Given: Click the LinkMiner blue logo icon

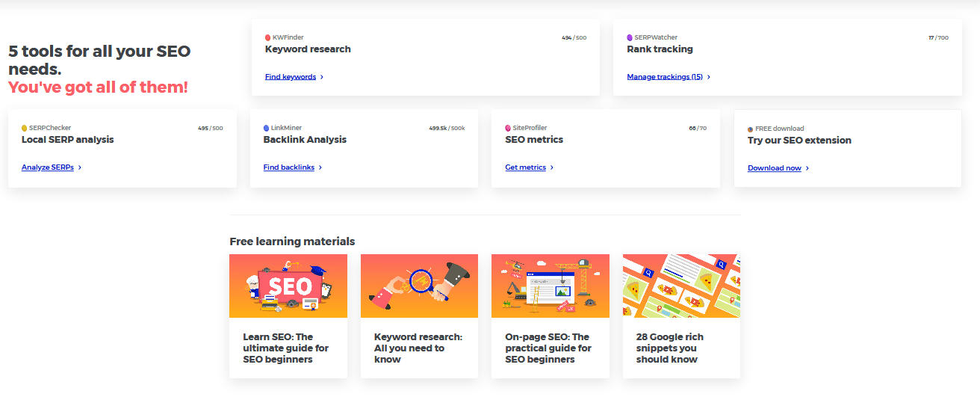Looking at the screenshot, I should point(267,129).
